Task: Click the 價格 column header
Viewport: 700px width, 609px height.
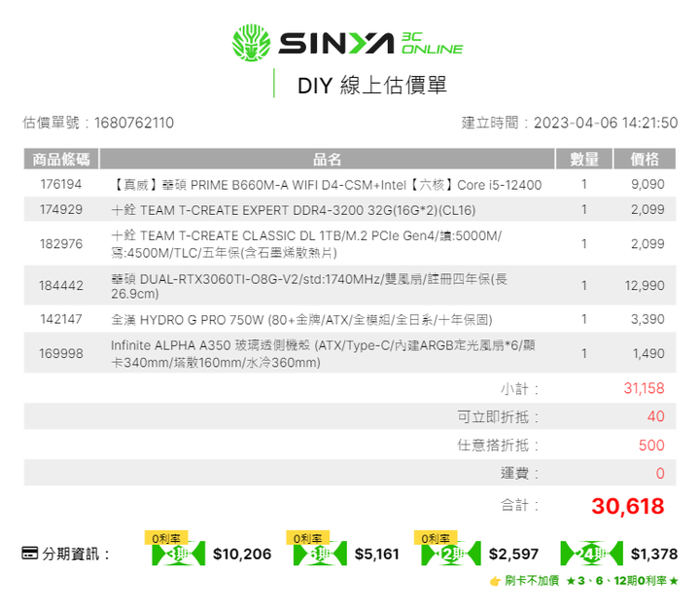Action: point(645,160)
